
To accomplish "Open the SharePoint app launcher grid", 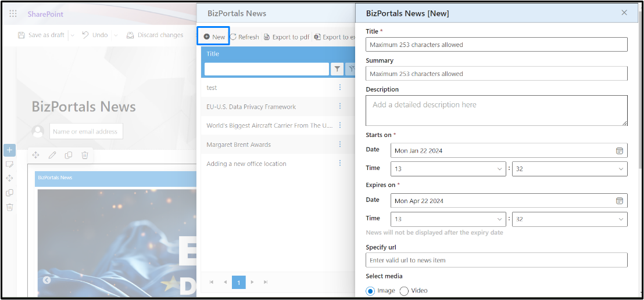I will point(13,13).
